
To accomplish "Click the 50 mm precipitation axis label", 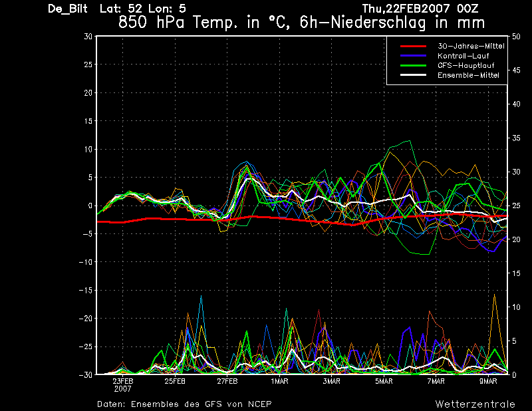I will (x=516, y=37).
